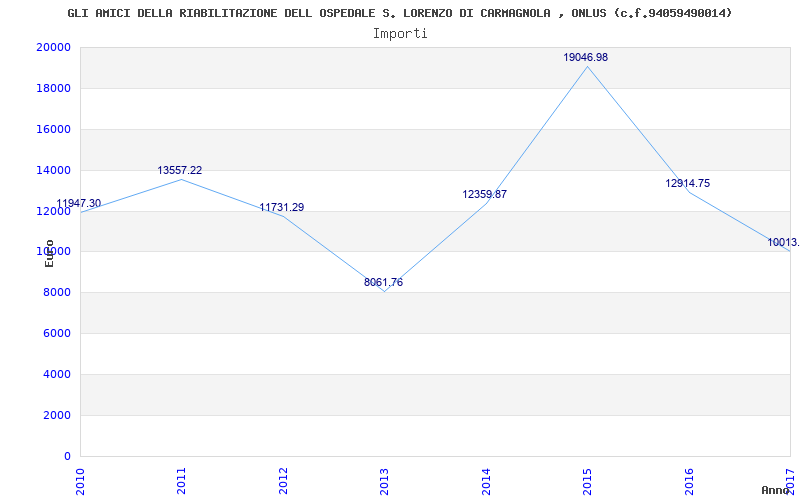Image resolution: width=800 pixels, height=500 pixels.
Task: Click the x-axis year 2013
Action: [384, 481]
